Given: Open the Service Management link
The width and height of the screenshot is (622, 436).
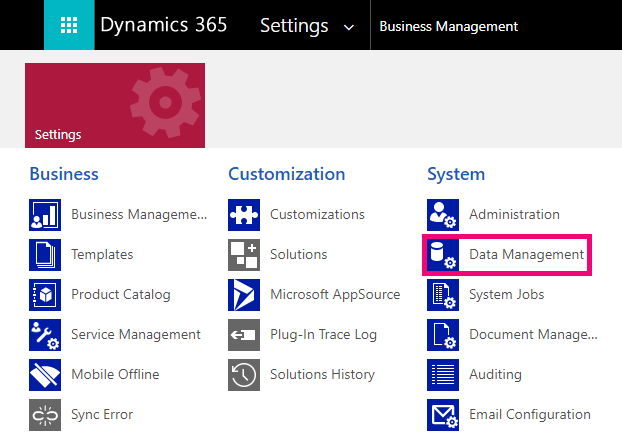Looking at the screenshot, I should point(136,334).
